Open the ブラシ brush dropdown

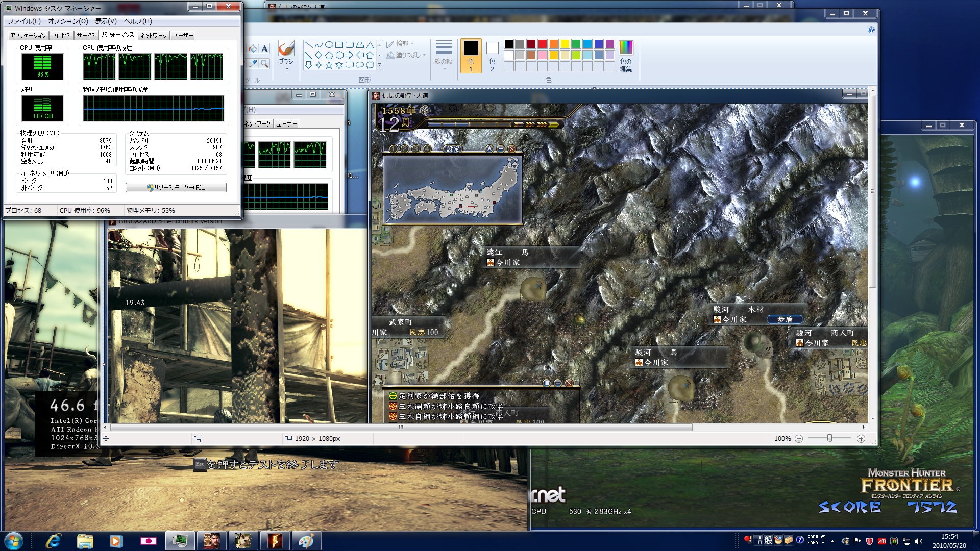click(x=286, y=68)
